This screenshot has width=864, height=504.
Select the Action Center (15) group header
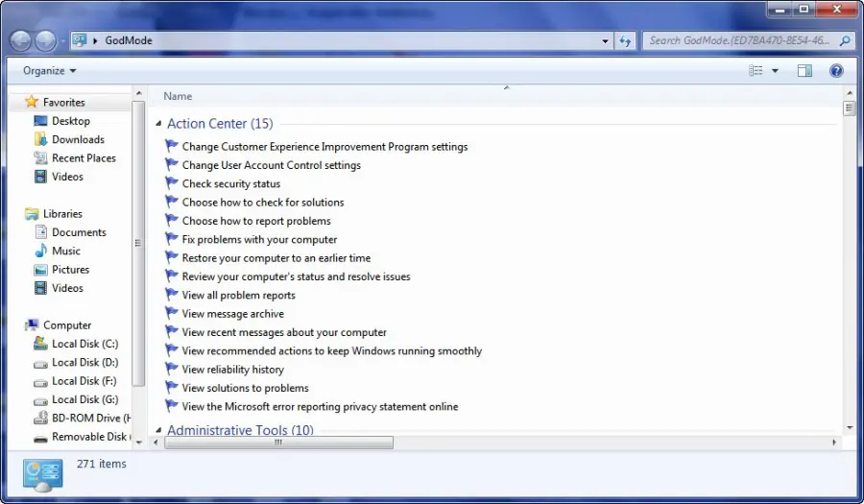tap(220, 124)
